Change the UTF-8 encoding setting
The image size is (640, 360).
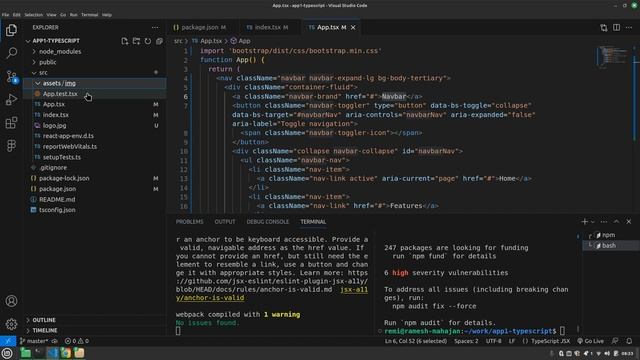(493, 341)
